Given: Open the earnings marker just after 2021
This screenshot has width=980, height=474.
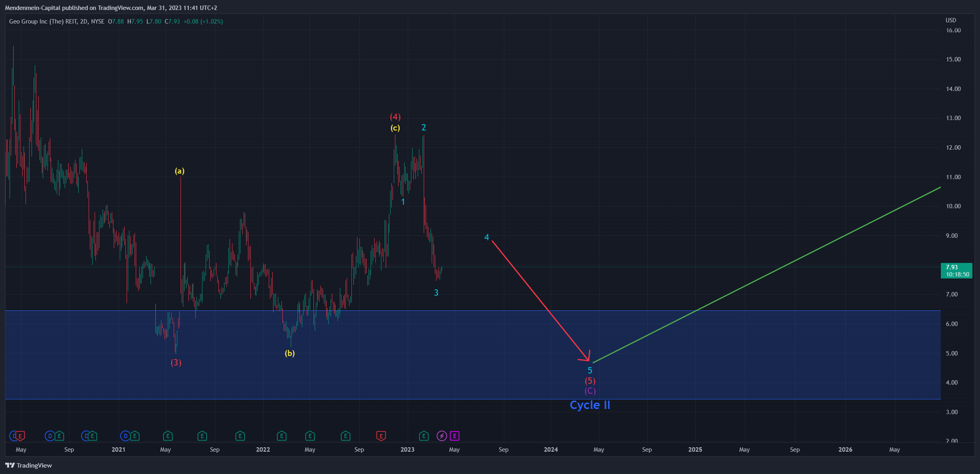Looking at the screenshot, I should coord(135,436).
